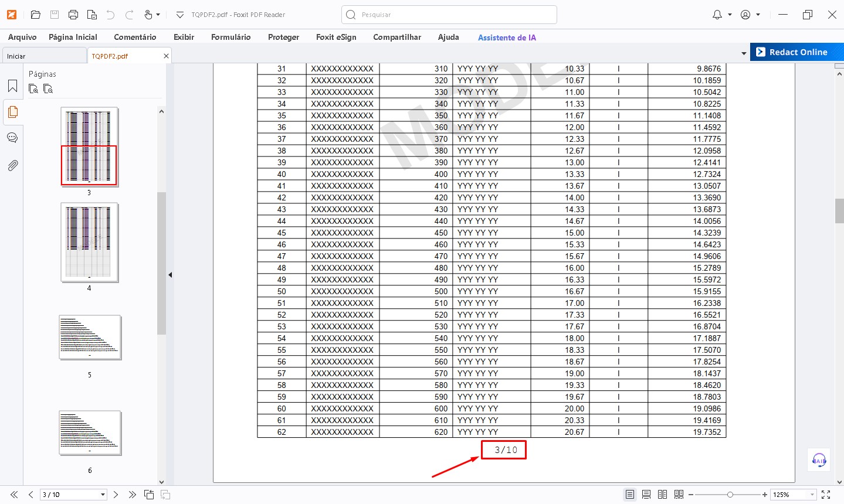Enter fullscreen mode from status bar

[826, 495]
